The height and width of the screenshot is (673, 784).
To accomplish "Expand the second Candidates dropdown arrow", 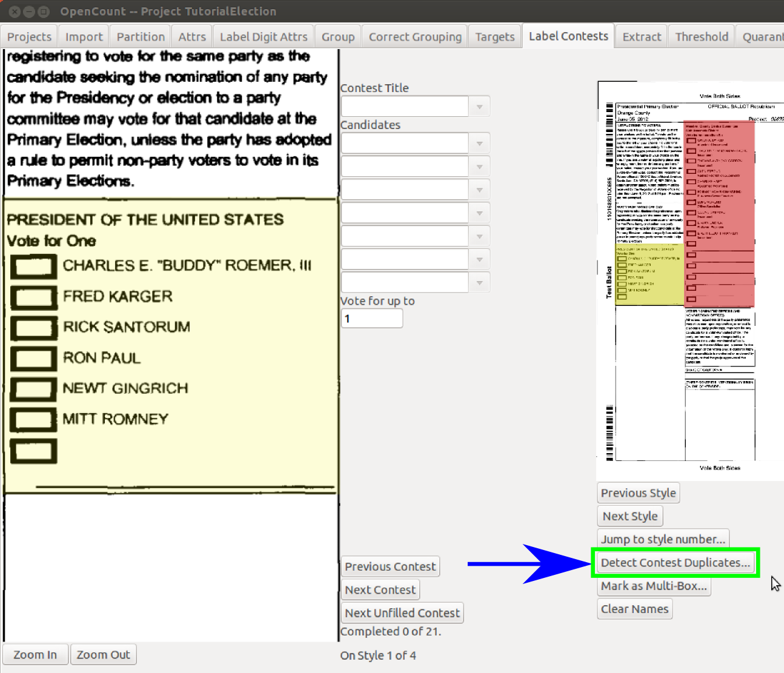I will (x=479, y=167).
